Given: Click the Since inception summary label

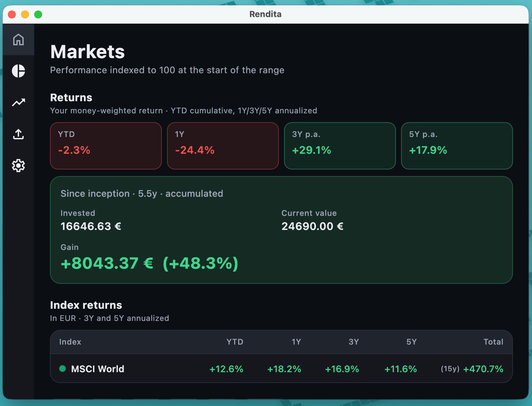Looking at the screenshot, I should pos(142,194).
